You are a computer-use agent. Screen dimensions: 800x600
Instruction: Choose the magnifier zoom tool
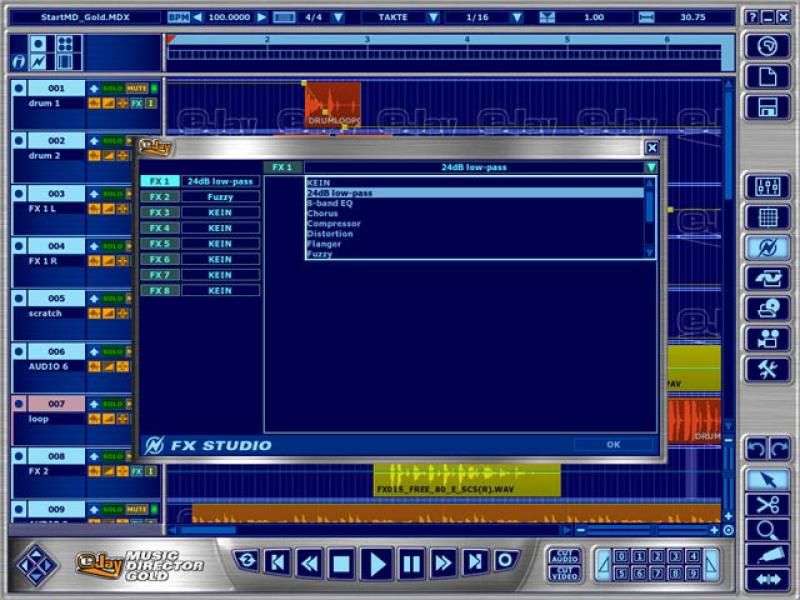(767, 531)
